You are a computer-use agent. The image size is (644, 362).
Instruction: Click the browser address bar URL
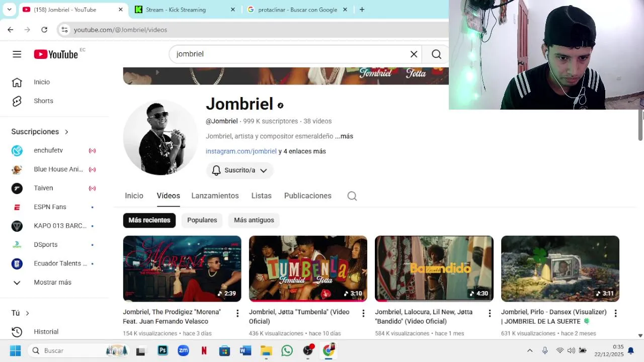[121, 30]
